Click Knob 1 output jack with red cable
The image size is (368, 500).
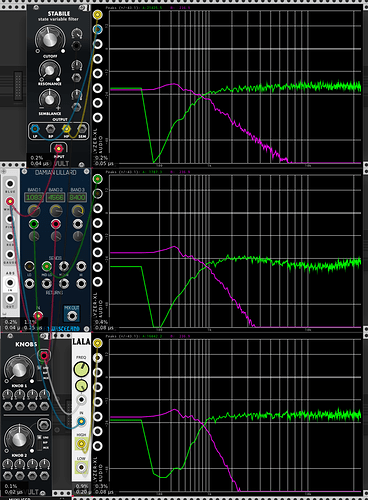coord(44,355)
